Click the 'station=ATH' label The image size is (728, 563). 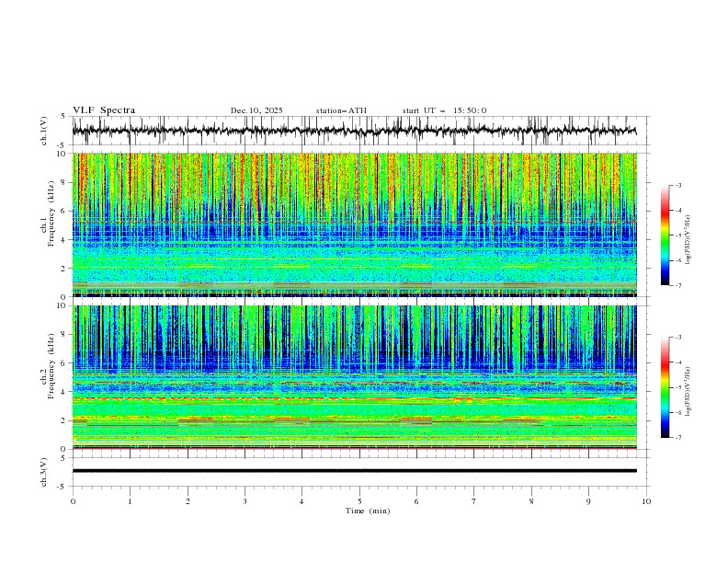coord(341,110)
